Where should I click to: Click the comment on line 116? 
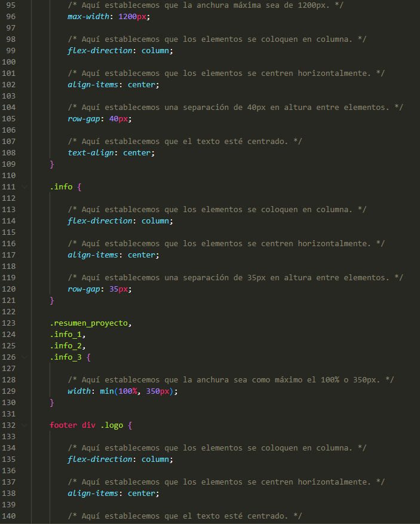point(226,244)
